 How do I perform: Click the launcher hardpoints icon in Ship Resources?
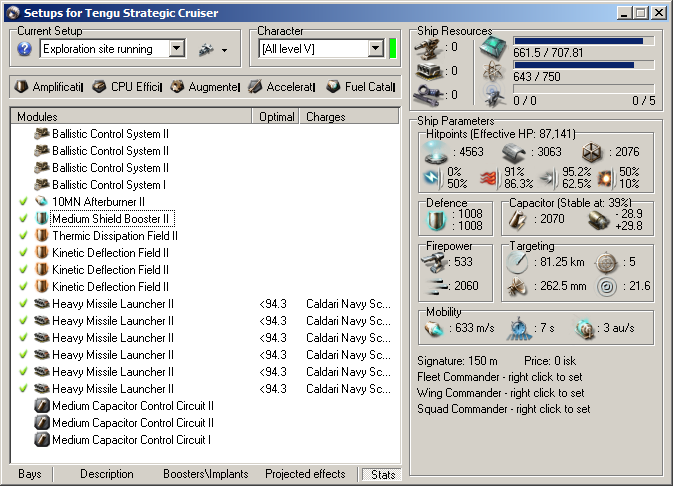point(427,70)
